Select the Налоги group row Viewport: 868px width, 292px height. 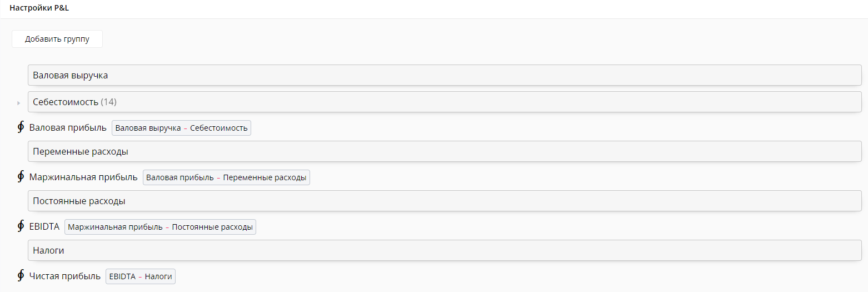coord(444,250)
